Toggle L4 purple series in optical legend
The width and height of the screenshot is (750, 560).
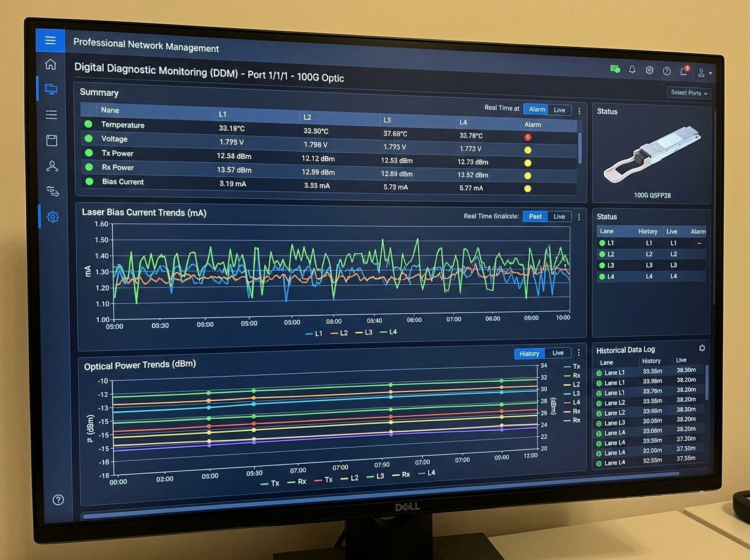point(426,473)
